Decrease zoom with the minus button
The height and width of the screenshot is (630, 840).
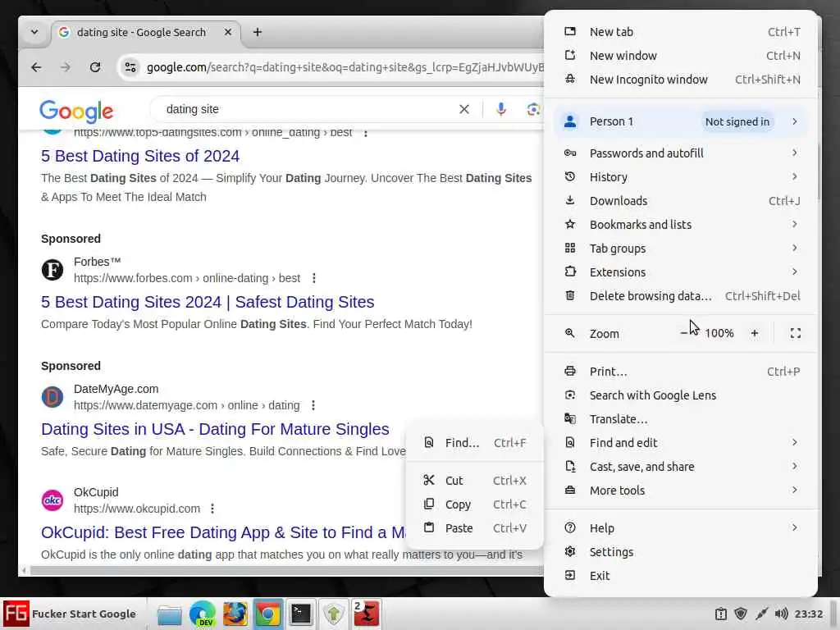(x=684, y=333)
